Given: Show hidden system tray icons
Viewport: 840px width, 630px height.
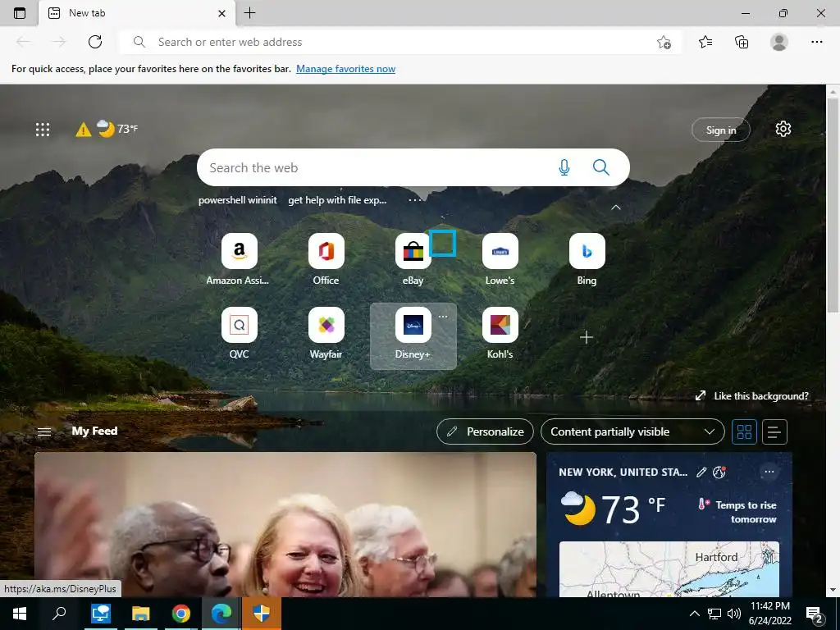Looking at the screenshot, I should pos(694,614).
